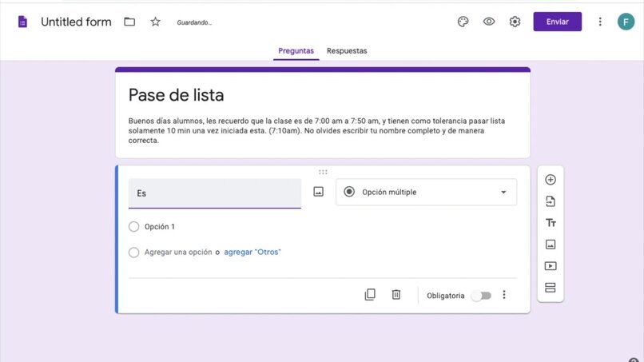Duplicate the question with the copy icon
Screen dimensions: 644x362
coord(370,295)
